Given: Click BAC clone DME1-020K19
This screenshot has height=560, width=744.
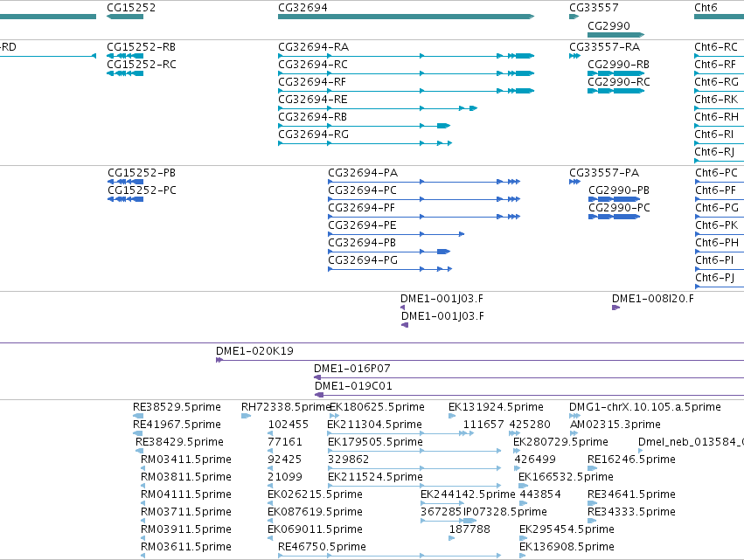Looking at the screenshot, I should 254,351.
